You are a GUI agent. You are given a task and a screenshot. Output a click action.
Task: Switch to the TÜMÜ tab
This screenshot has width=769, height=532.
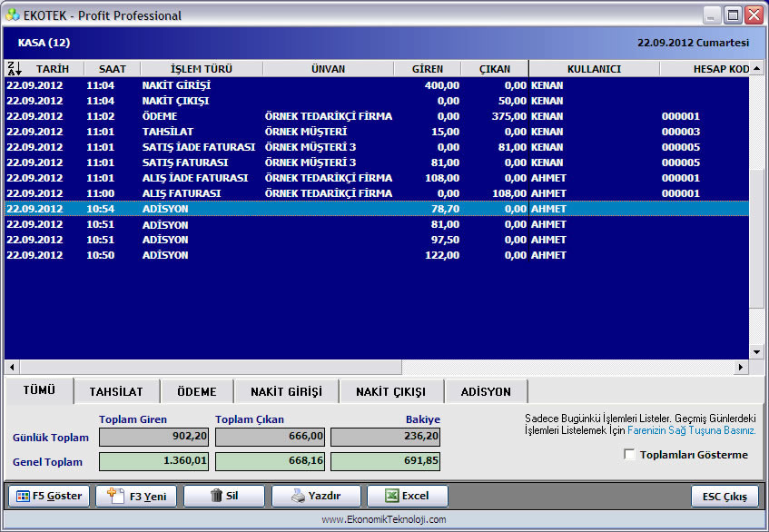[x=39, y=390]
